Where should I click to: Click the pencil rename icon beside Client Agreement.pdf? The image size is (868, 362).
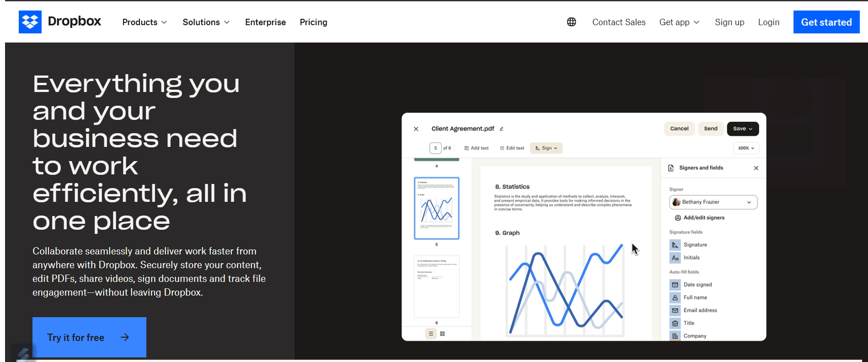coord(501,129)
